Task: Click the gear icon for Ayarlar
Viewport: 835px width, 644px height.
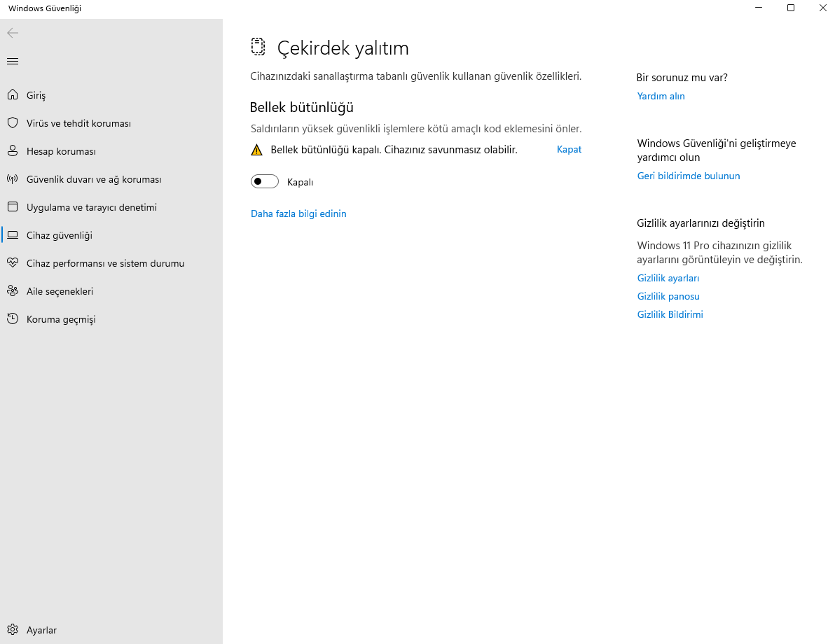Action: click(x=13, y=629)
